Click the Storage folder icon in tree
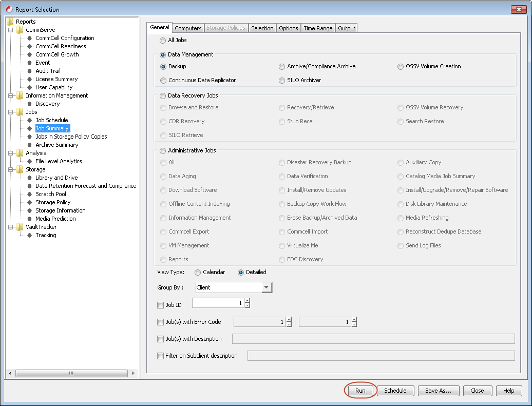The width and height of the screenshot is (532, 406). (x=20, y=169)
